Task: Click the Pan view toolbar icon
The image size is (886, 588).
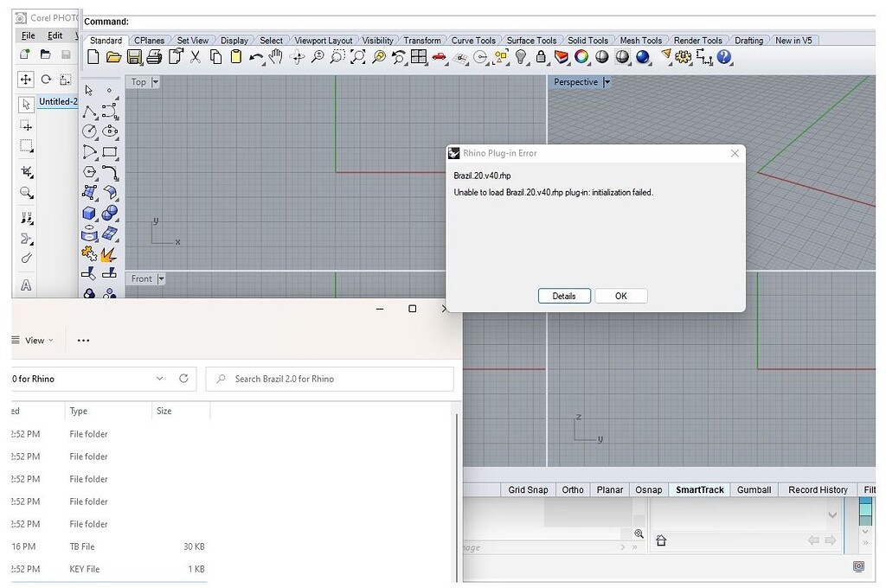Action: (274, 57)
